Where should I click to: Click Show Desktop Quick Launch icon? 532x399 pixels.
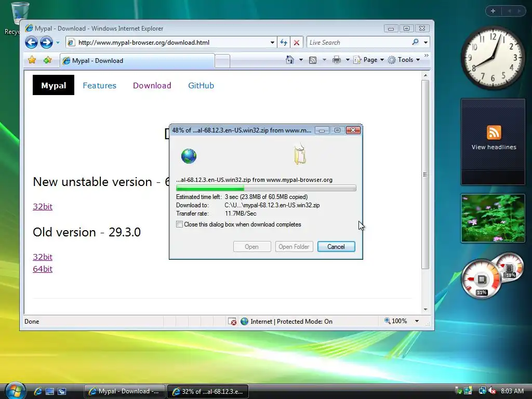pyautogui.click(x=50, y=391)
